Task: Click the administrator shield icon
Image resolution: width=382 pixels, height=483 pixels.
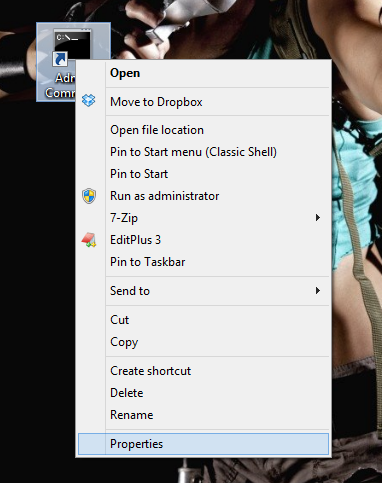Action: tap(89, 196)
